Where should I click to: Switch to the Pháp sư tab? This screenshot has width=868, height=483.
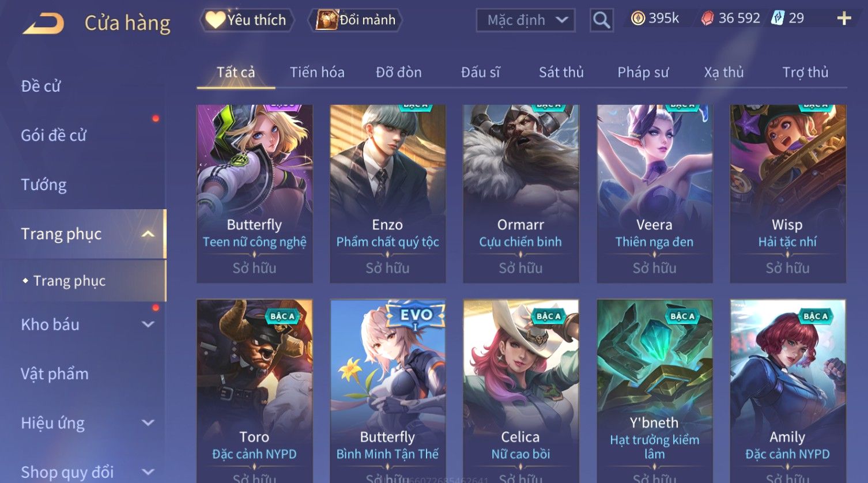[643, 73]
